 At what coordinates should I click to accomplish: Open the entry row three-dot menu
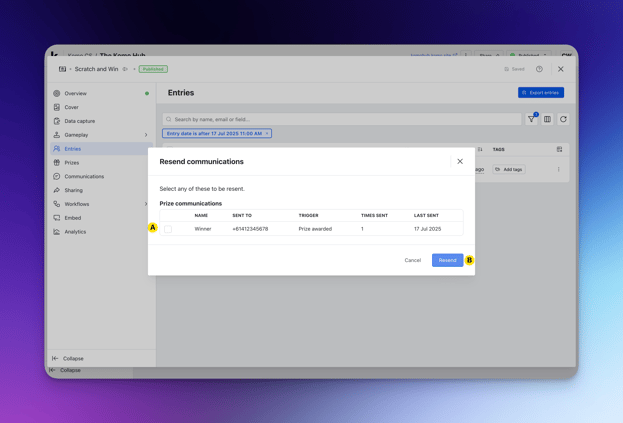(559, 170)
